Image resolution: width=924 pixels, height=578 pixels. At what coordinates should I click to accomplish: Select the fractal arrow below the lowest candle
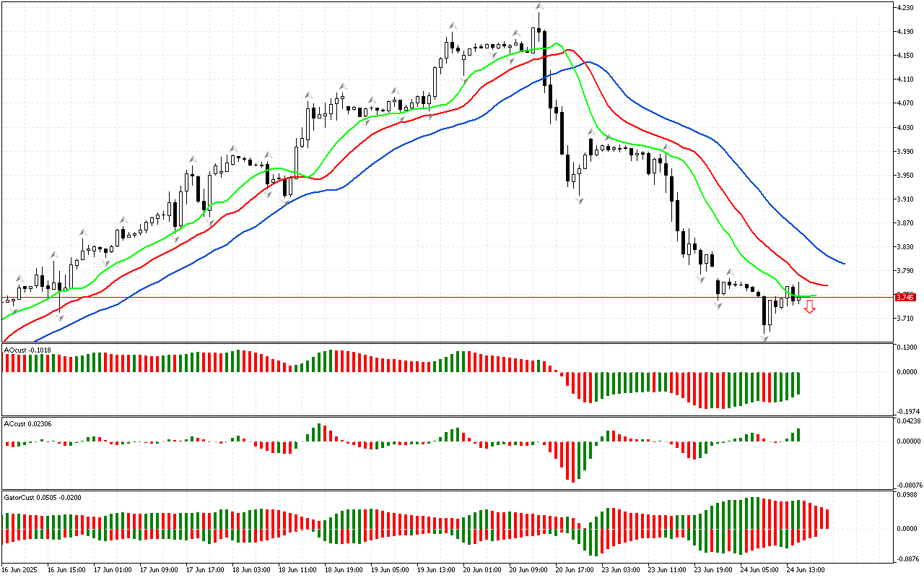pyautogui.click(x=764, y=337)
